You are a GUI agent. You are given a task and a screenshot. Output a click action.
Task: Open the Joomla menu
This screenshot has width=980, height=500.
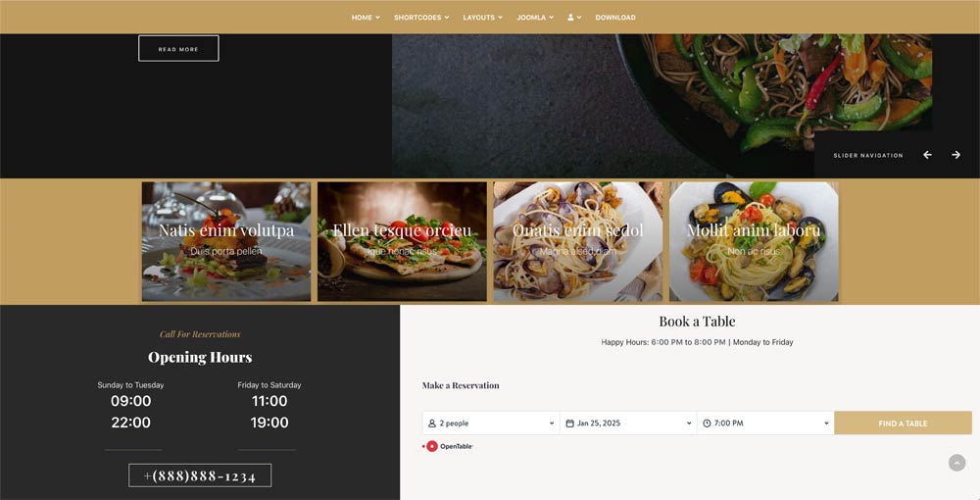pyautogui.click(x=535, y=18)
